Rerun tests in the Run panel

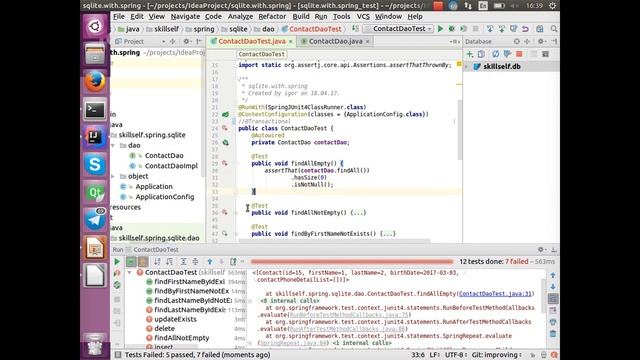tap(117, 262)
